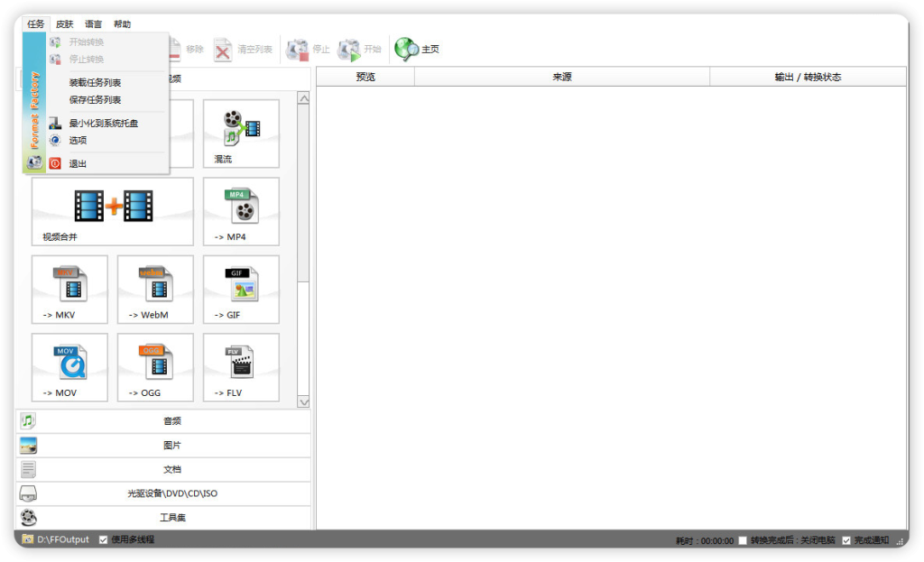Open the 主页 homepage toolbar button

[x=417, y=49]
